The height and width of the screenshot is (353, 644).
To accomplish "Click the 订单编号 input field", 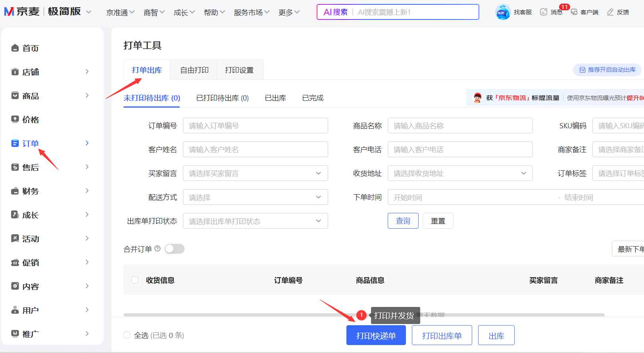I will [x=255, y=126].
